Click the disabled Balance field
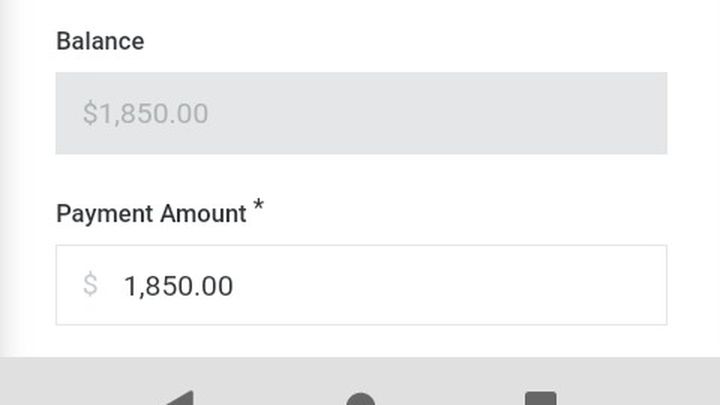Viewport: 720px width, 405px height. [x=360, y=113]
